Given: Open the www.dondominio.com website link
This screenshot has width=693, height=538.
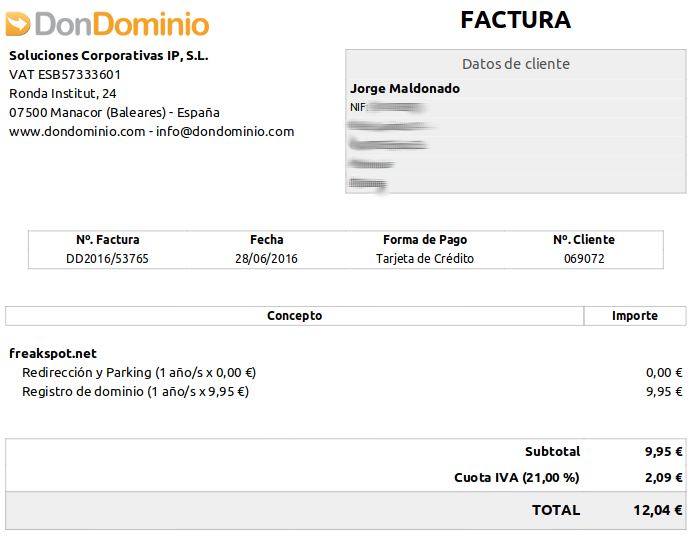Looking at the screenshot, I should click(77, 132).
